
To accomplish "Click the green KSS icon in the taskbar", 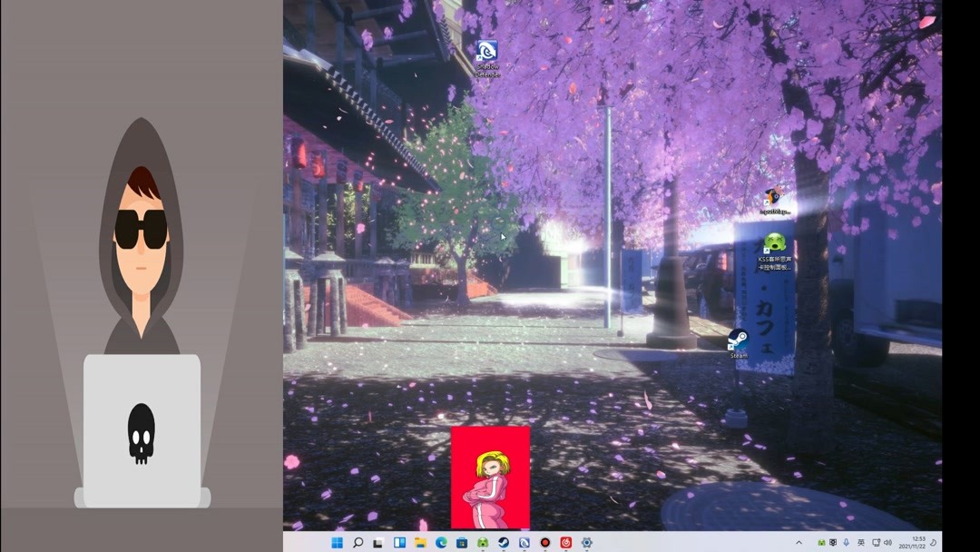I will click(482, 543).
